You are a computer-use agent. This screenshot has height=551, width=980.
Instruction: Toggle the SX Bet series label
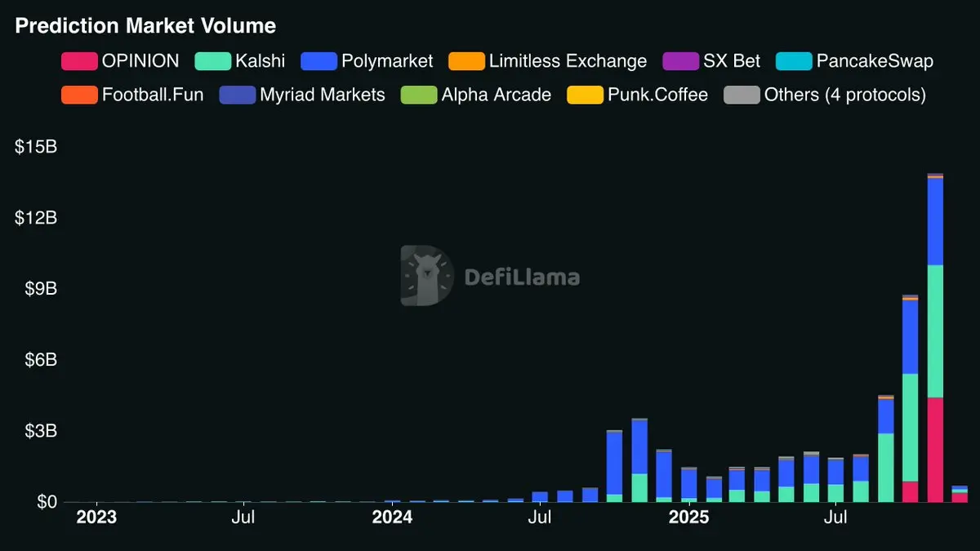(732, 61)
